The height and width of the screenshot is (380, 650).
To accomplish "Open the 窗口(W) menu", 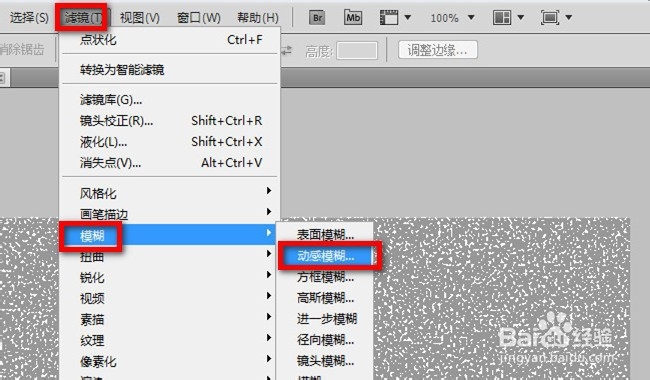I will click(199, 18).
